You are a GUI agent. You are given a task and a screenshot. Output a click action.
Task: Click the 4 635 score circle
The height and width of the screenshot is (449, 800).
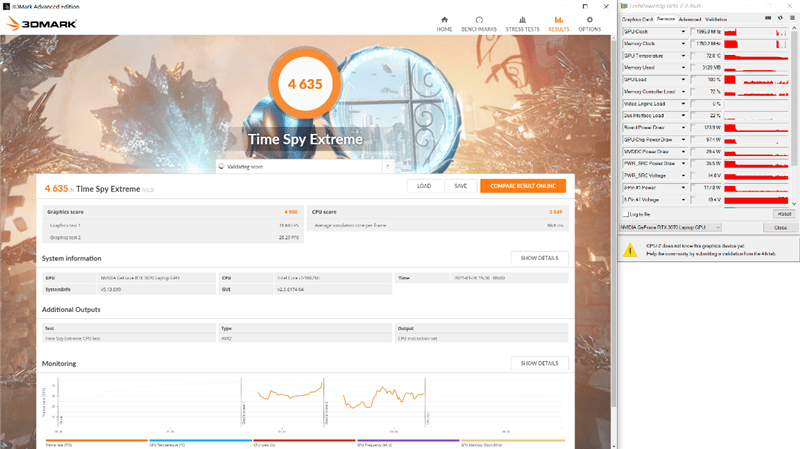coord(305,84)
